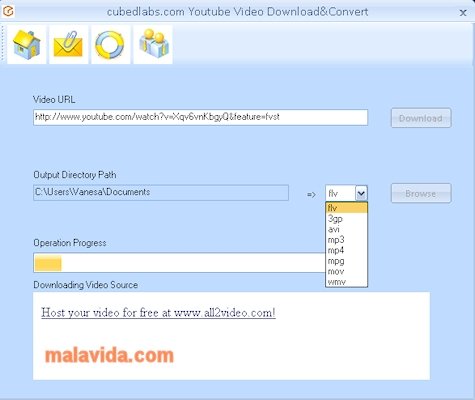Open the life ring help icon
This screenshot has height=400, width=475.
click(x=110, y=44)
